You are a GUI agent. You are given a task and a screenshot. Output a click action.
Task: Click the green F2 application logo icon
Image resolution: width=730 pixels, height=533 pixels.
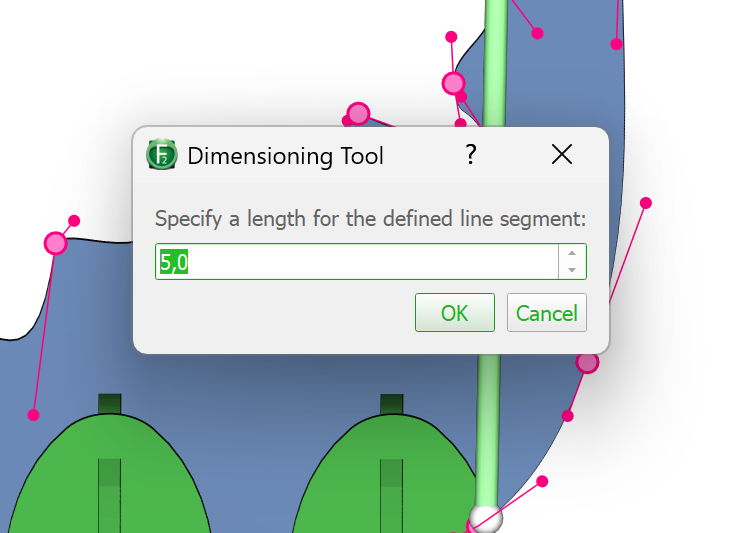pos(162,154)
